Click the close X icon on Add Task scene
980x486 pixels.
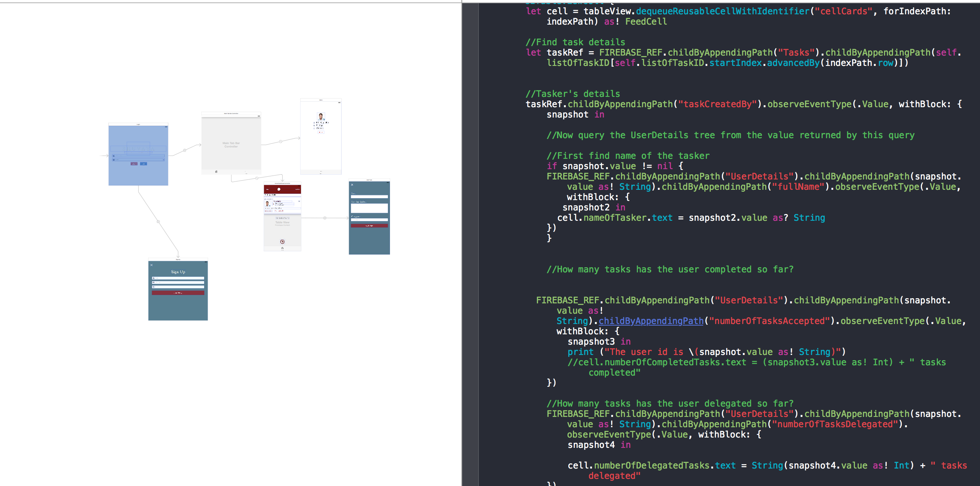[352, 185]
